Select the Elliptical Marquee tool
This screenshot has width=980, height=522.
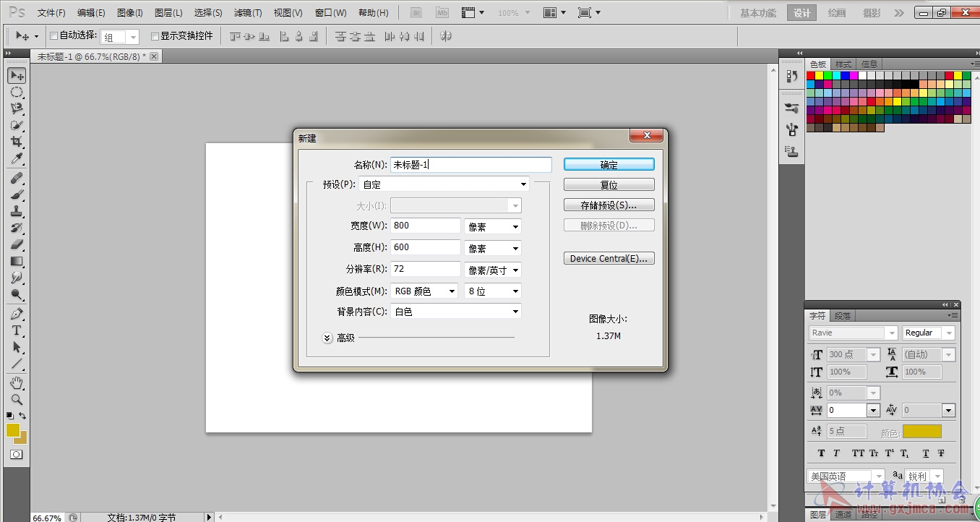coord(17,93)
